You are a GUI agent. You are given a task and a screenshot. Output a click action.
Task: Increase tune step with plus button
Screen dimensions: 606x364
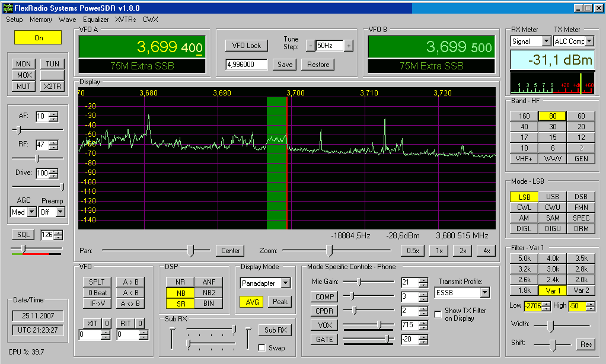[349, 46]
